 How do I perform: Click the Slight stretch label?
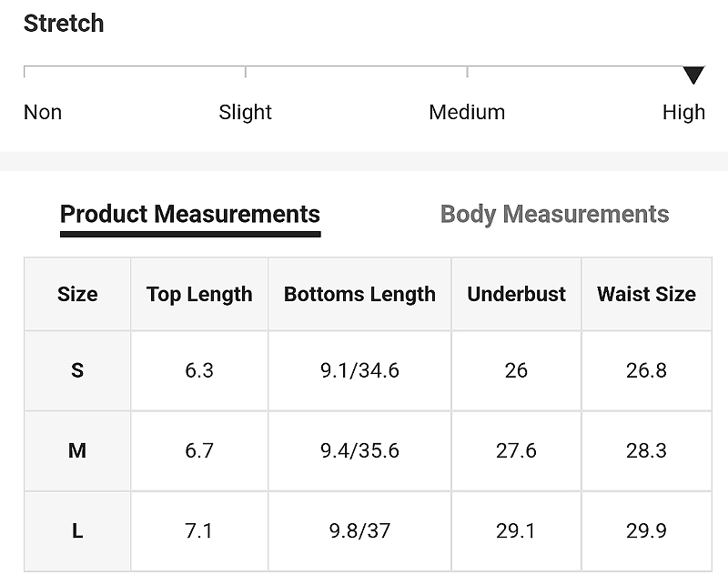(245, 112)
